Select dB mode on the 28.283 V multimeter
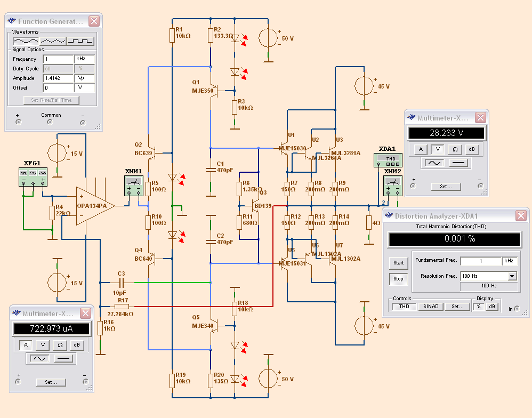The width and height of the screenshot is (532, 418). pos(472,149)
